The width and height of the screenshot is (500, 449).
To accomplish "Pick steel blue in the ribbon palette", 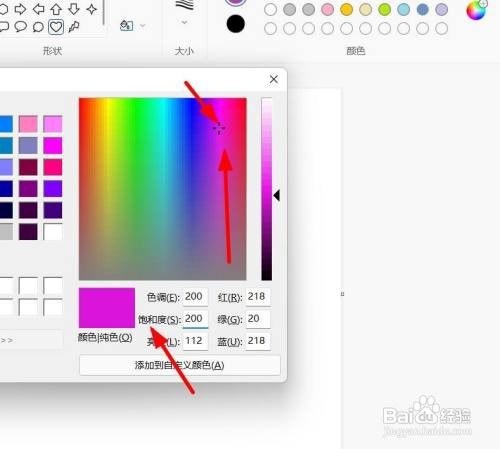I will coord(422,9).
